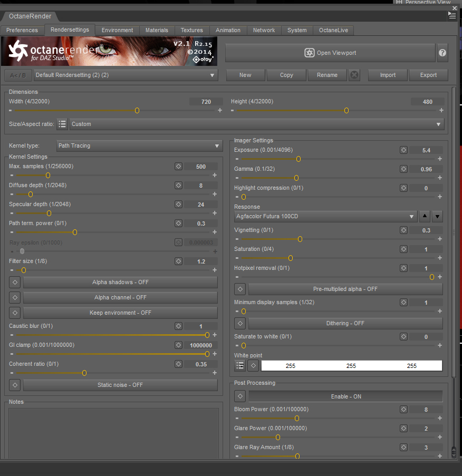Click the Bloom Power diamond icon
Image resolution: width=462 pixels, height=476 pixels.
(403, 410)
